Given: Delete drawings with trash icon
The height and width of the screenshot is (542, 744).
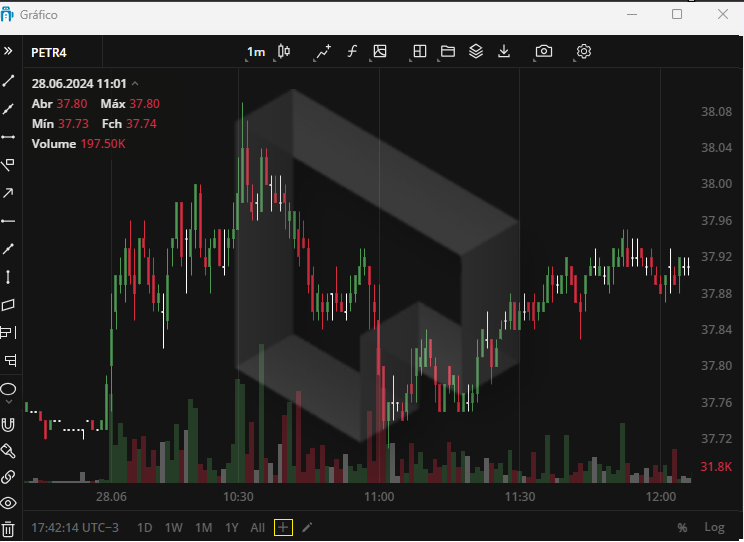Looking at the screenshot, I should (x=8, y=529).
